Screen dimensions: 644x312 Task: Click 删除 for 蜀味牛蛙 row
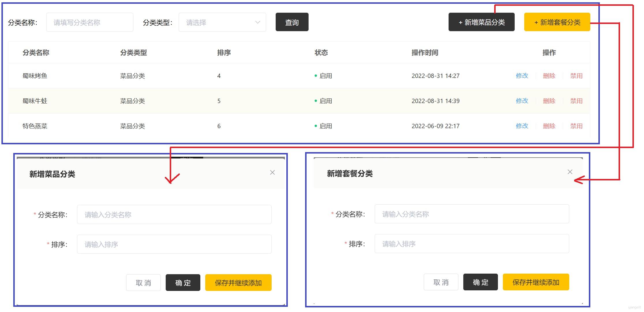[x=549, y=101]
